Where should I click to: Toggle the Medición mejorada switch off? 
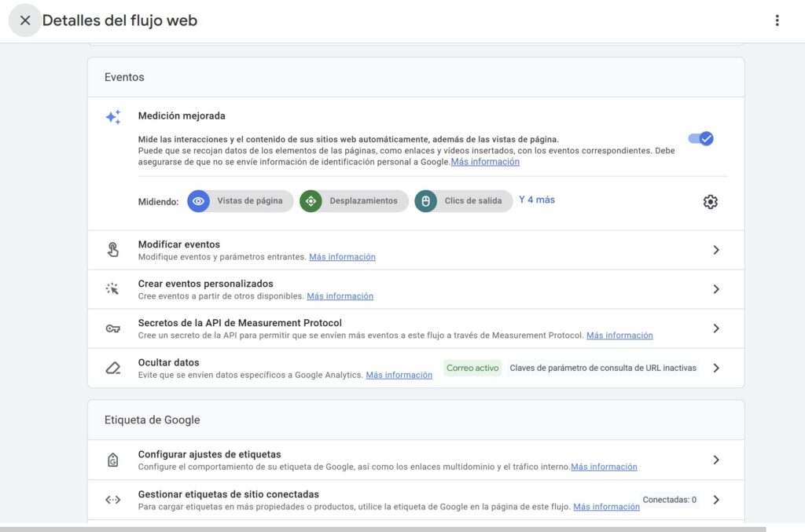(x=700, y=139)
